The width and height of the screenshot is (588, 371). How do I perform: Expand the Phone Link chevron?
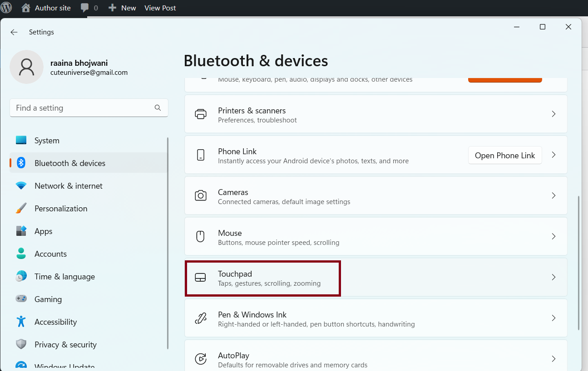tap(553, 155)
